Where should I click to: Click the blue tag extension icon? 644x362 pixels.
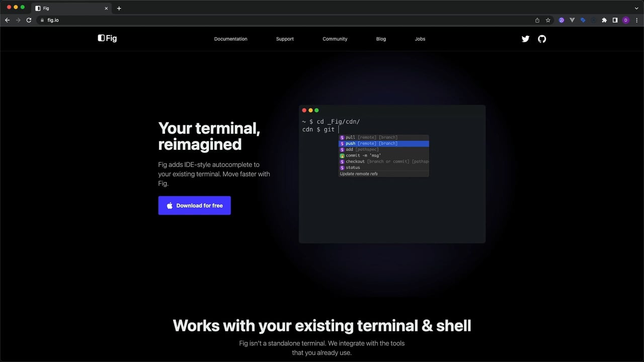pos(583,20)
